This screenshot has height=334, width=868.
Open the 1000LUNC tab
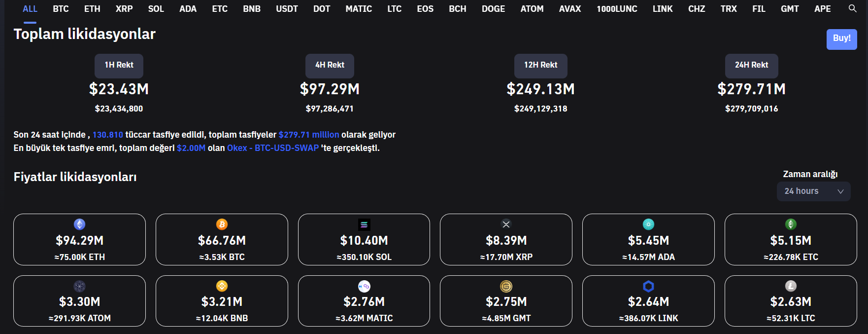617,9
